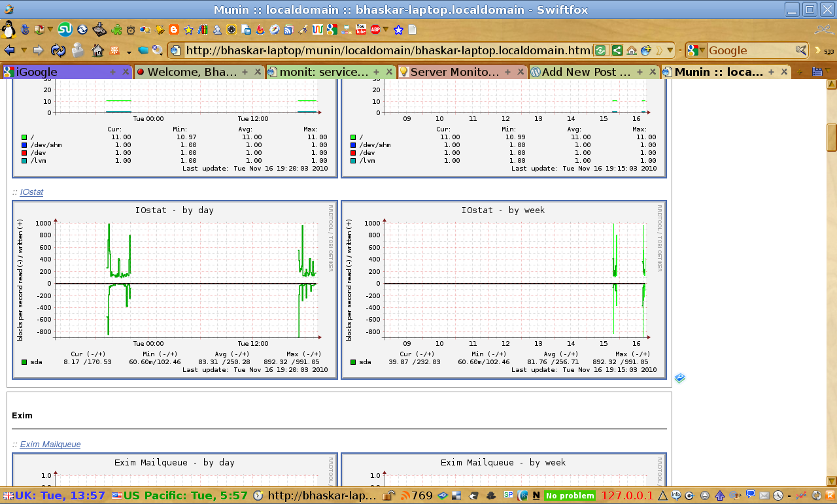Click the Blogger orange B icon

click(x=174, y=29)
